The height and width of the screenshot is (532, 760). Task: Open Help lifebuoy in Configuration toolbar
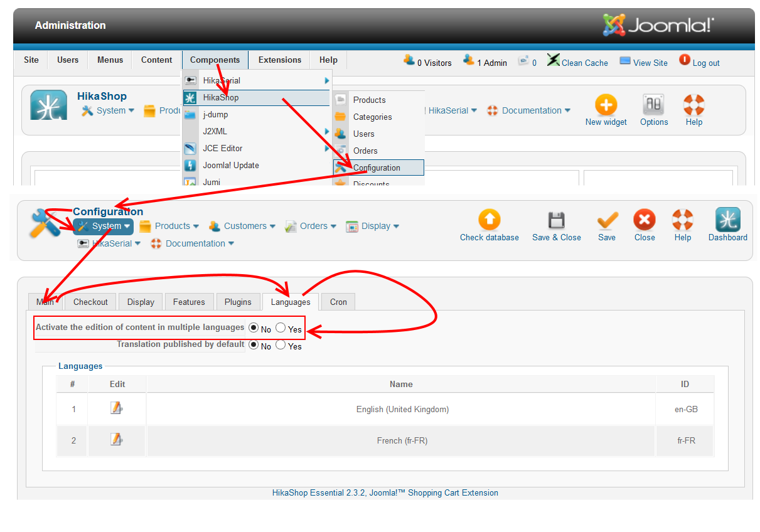(x=683, y=220)
